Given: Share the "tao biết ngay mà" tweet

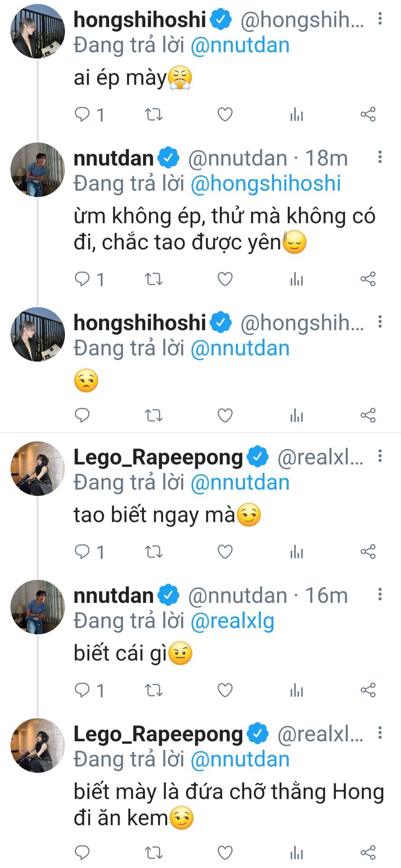Looking at the screenshot, I should coord(368,552).
